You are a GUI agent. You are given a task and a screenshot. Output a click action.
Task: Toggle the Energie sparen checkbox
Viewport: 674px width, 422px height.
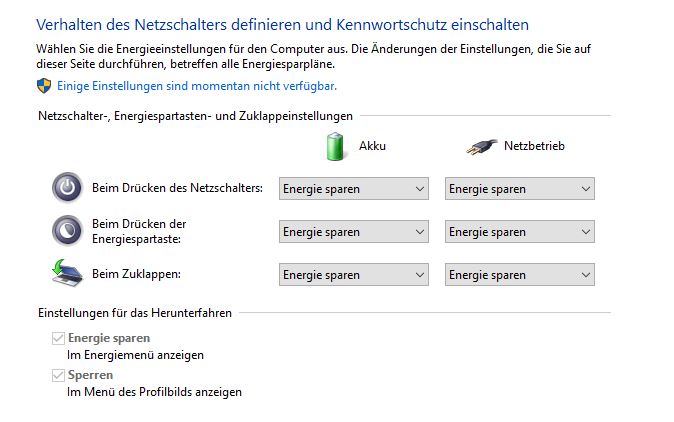coord(59,339)
